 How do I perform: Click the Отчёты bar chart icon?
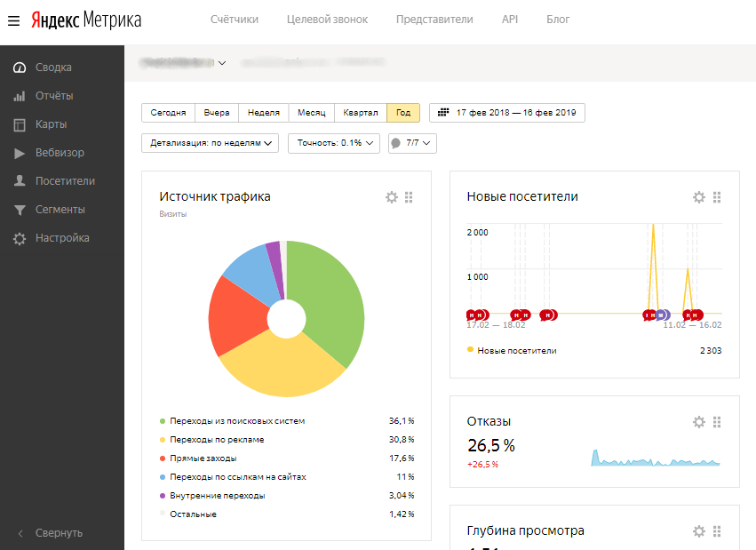coord(20,96)
